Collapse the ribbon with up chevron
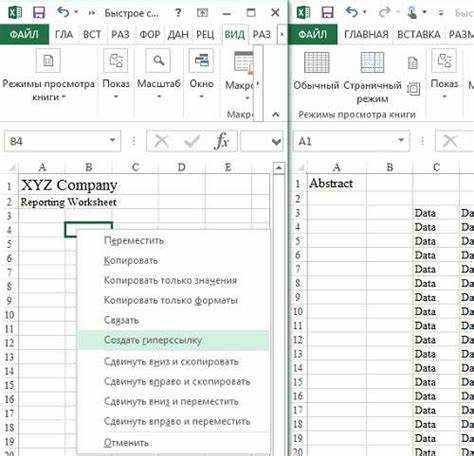Screen dimensions: 474x456 pos(276,115)
